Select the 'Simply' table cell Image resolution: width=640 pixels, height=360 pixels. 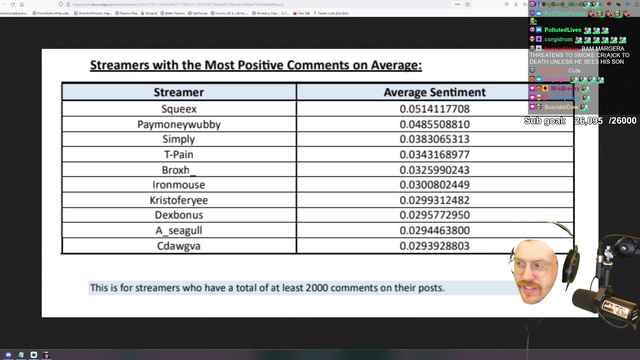[179, 139]
